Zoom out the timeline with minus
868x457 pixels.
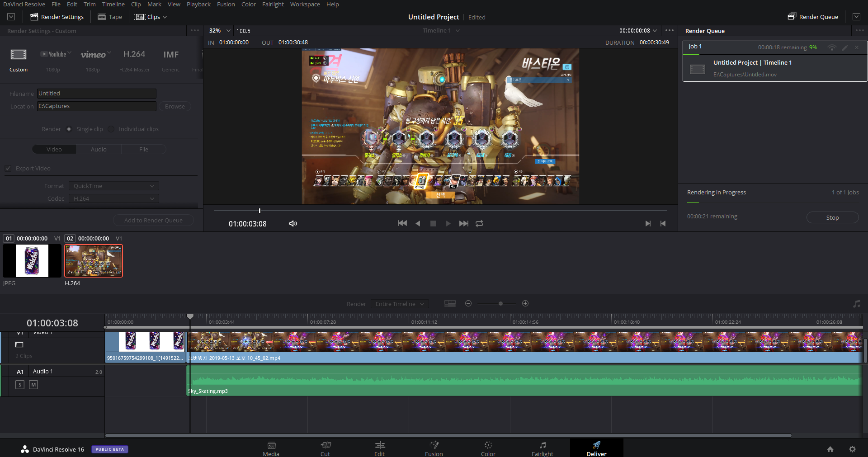[468, 303]
